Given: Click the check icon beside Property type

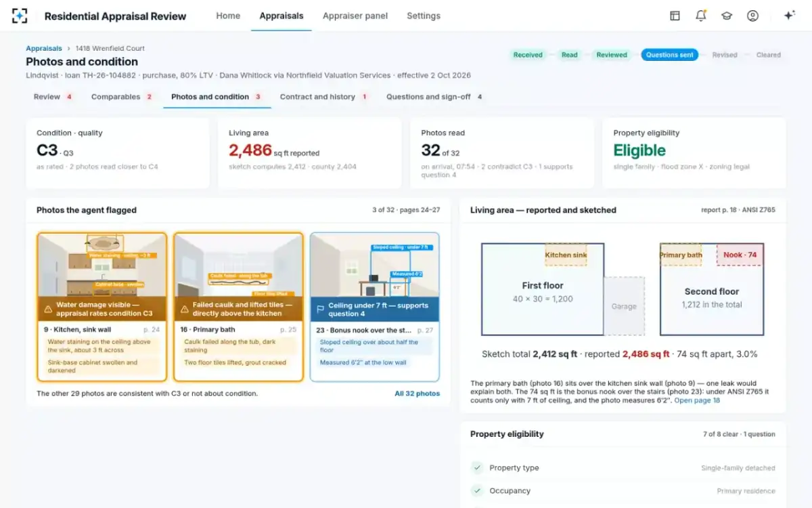Looking at the screenshot, I should click(x=477, y=467).
